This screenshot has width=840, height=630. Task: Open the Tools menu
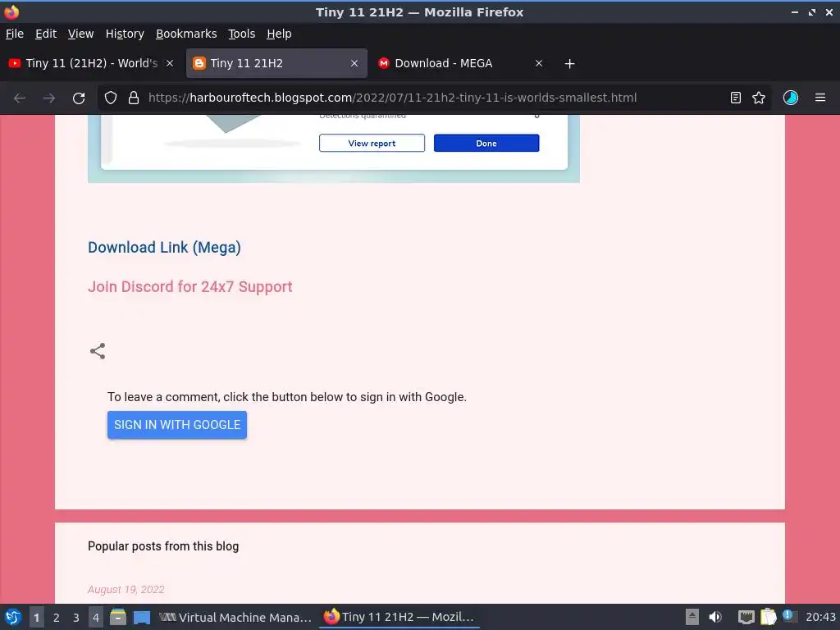[242, 34]
